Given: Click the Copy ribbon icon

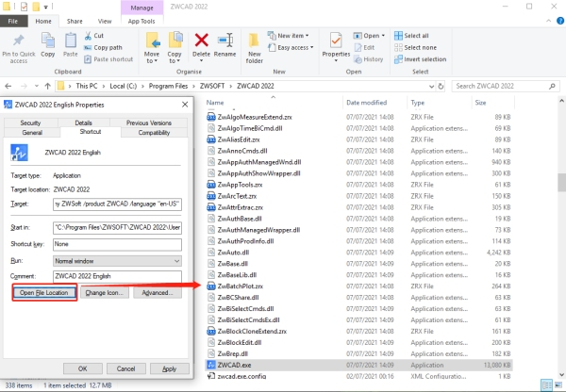Looking at the screenshot, I should click(48, 41).
